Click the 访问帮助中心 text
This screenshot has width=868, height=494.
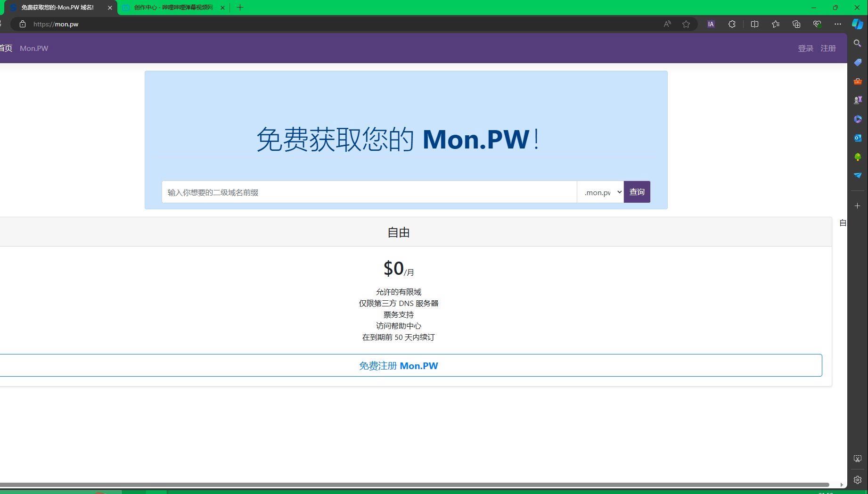pos(399,326)
